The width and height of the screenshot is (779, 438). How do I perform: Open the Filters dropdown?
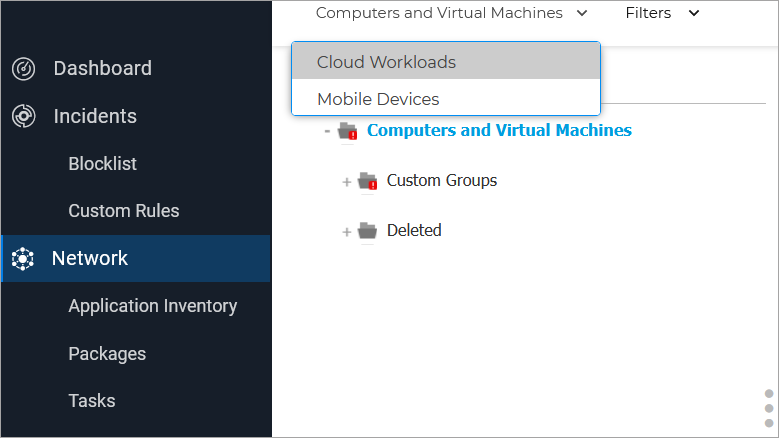662,14
